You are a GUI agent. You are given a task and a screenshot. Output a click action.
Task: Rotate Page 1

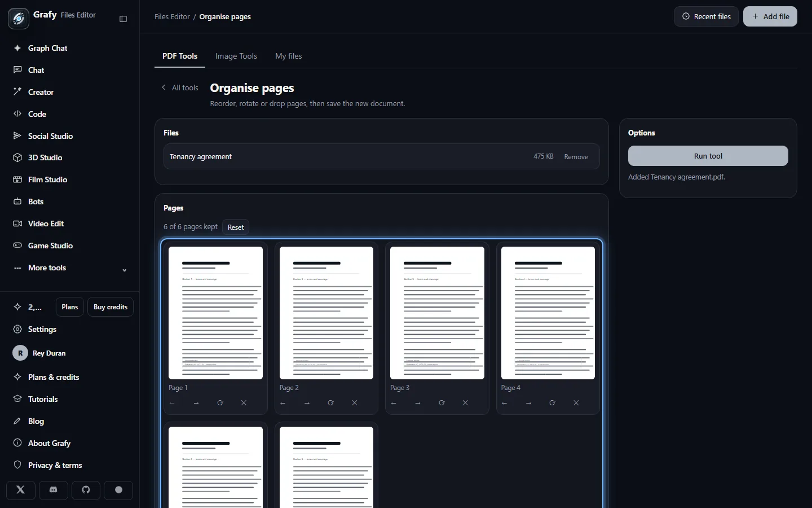[x=220, y=403]
